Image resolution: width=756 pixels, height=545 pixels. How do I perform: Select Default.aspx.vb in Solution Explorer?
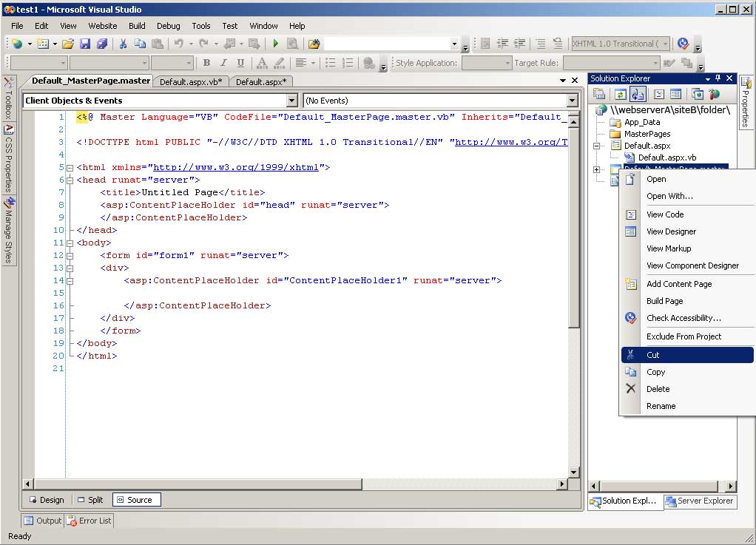click(x=666, y=158)
